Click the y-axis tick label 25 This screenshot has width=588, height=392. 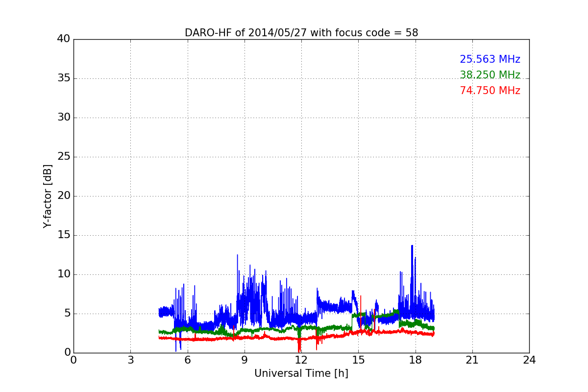click(x=63, y=157)
